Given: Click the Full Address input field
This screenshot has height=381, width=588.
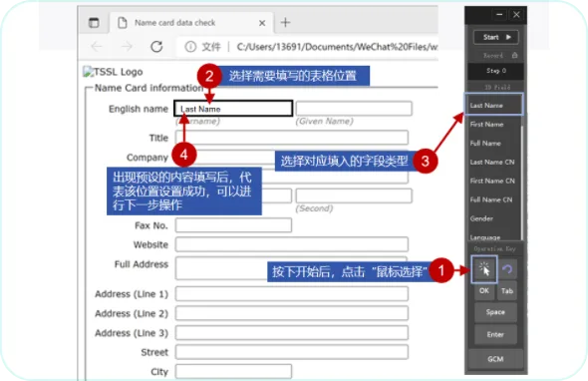Looking at the screenshot, I should coord(292,268).
